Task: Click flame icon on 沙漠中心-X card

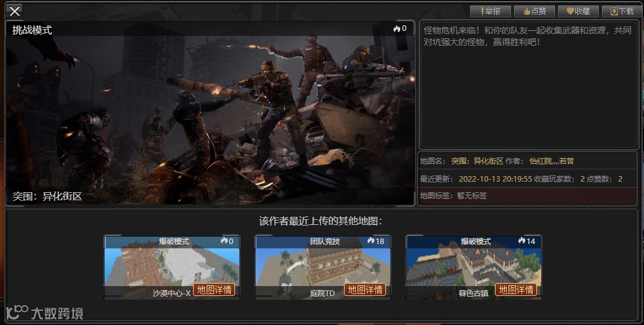Action: click(224, 241)
